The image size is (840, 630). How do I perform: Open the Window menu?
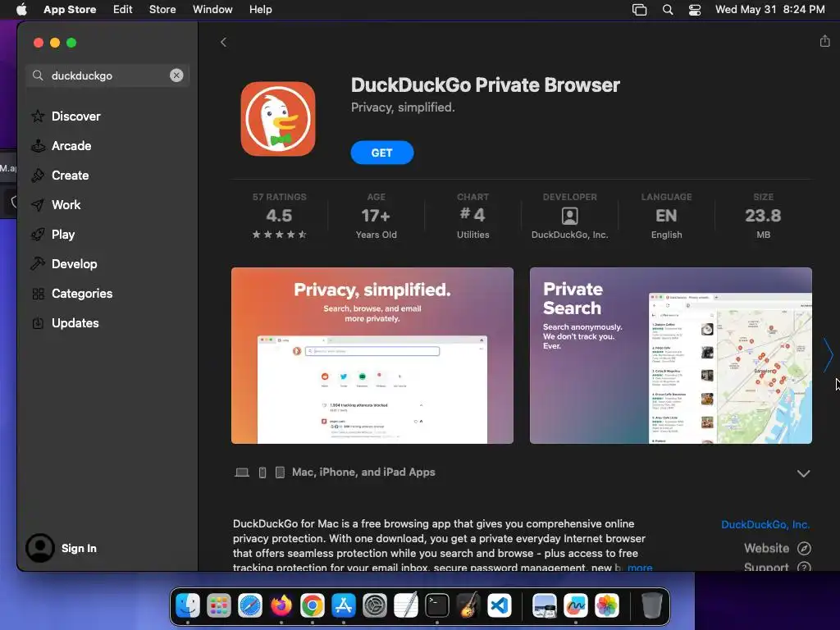point(212,9)
